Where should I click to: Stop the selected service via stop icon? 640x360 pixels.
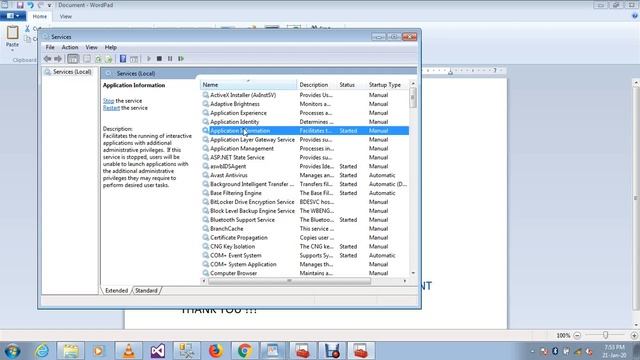[159, 59]
